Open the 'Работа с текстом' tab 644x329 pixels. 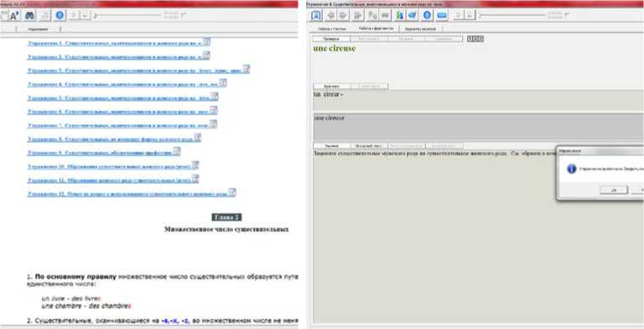332,29
